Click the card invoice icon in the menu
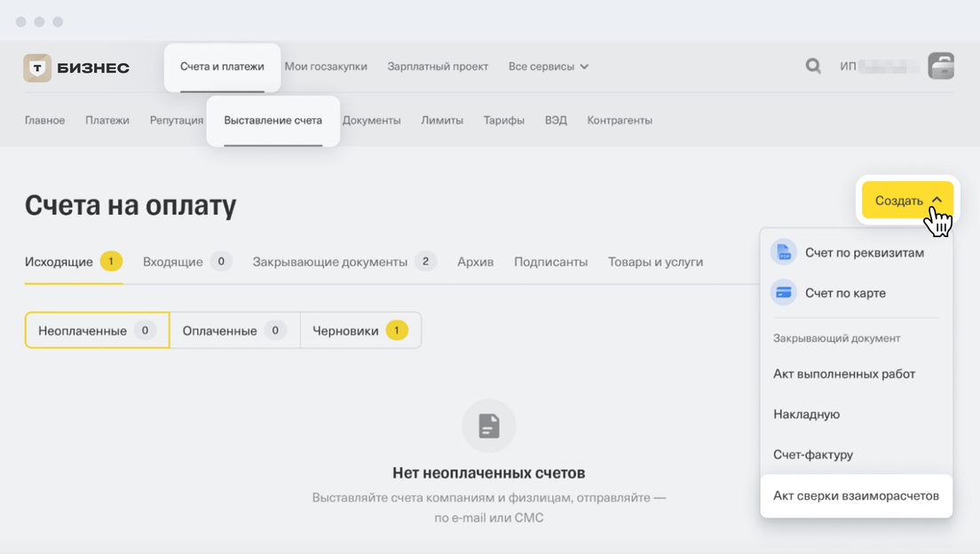This screenshot has width=980, height=554. [x=784, y=292]
